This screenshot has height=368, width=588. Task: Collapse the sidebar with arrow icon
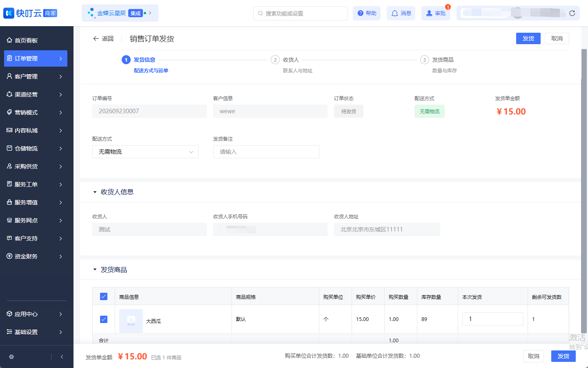62,357
